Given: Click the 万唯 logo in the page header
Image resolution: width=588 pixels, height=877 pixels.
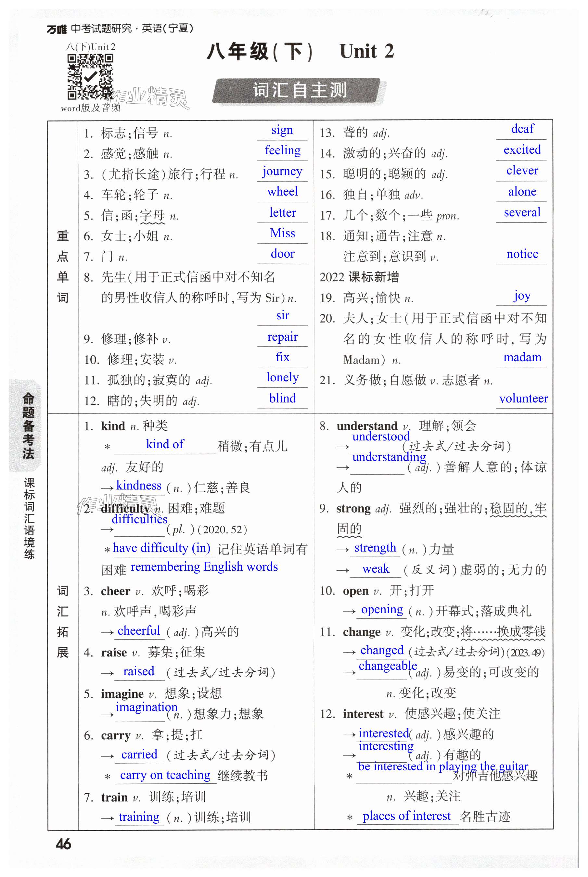Looking at the screenshot, I should pyautogui.click(x=56, y=29).
